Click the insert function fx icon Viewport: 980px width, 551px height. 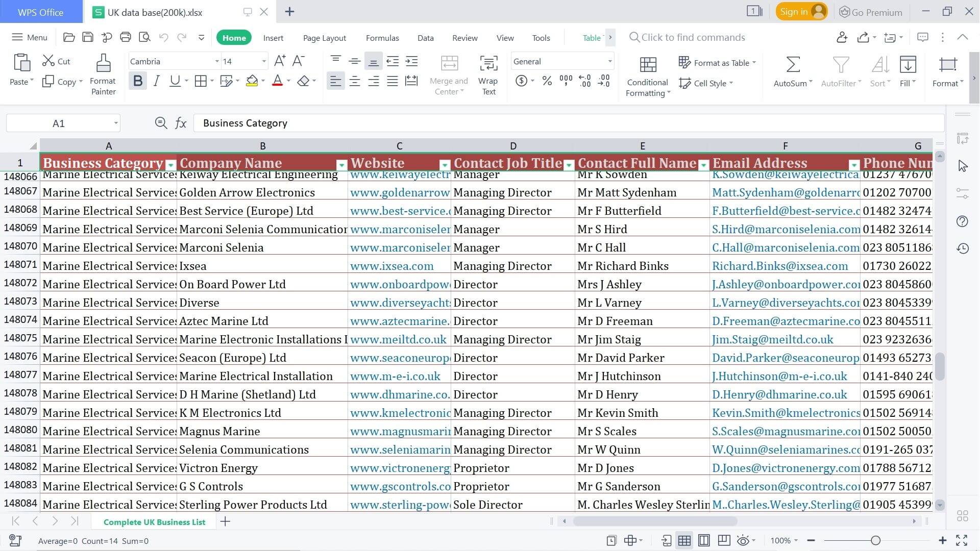[181, 122]
